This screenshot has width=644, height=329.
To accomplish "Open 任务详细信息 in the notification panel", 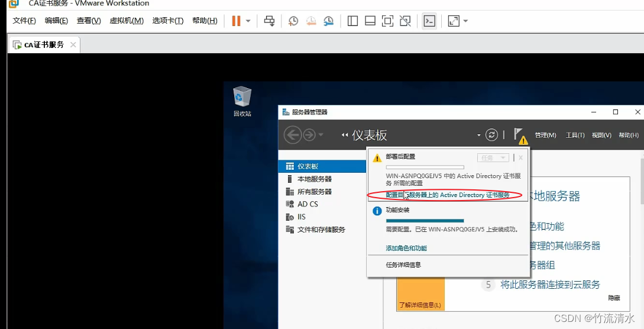I will pos(403,265).
